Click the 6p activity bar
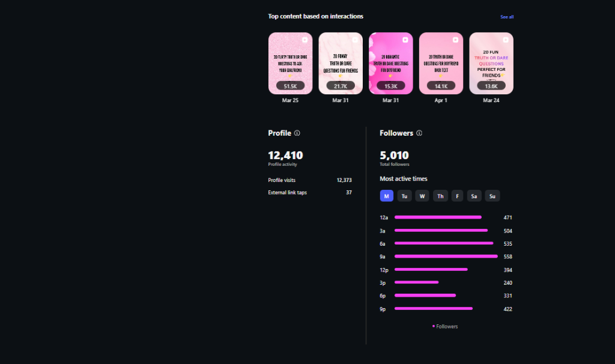 pos(425,296)
